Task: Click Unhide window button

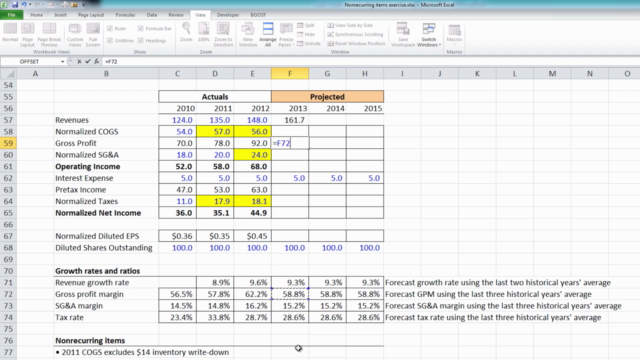Action: 309,43
